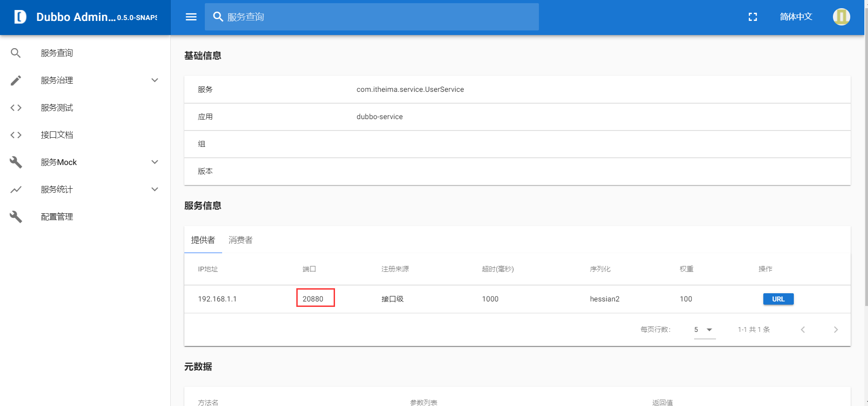Sort by the 超时(毫秒) column header

pyautogui.click(x=498, y=269)
